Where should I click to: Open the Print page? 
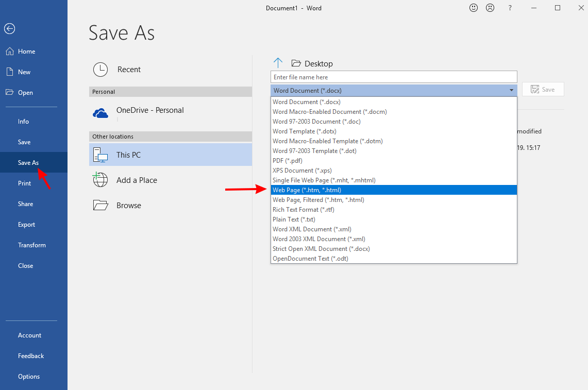click(x=33, y=183)
